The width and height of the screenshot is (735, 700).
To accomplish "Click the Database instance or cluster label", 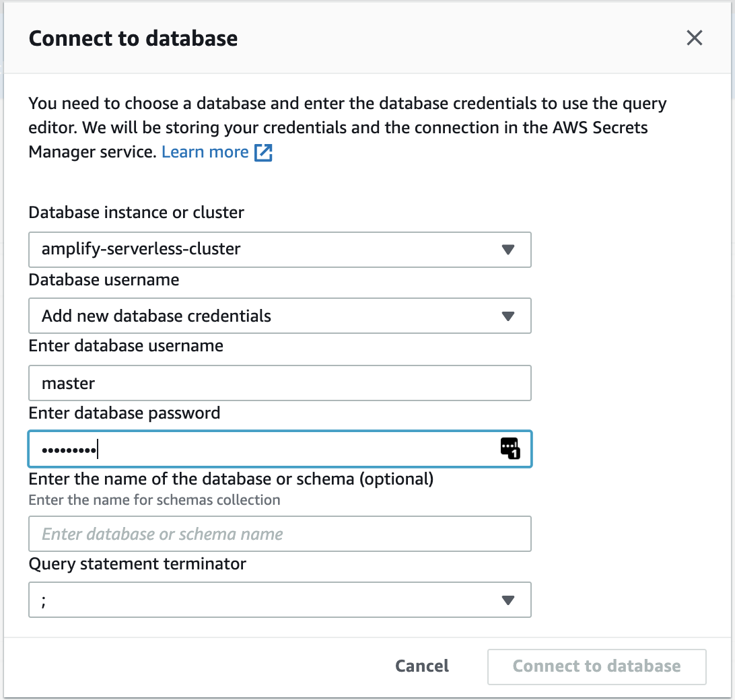I will 137,213.
